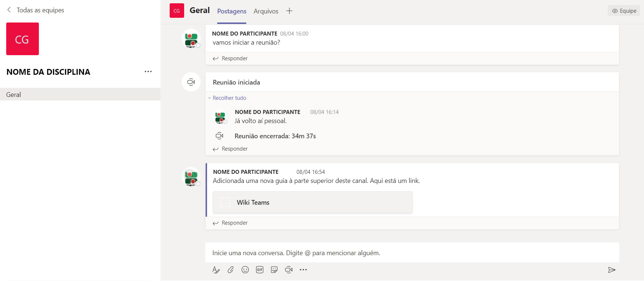Open the Emoji picker
Image resolution: width=644 pixels, height=282 pixels.
point(245,270)
